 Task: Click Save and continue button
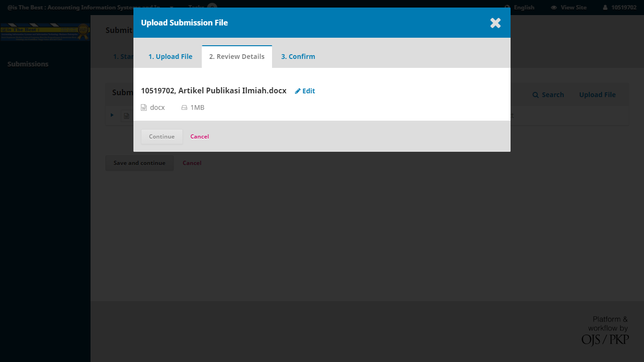[140, 163]
